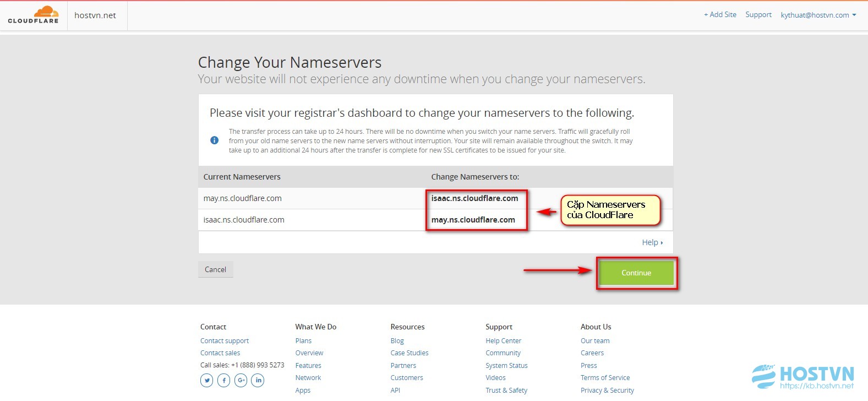868x401 pixels.
Task: Open the Terms of Service footer link
Action: point(605,378)
